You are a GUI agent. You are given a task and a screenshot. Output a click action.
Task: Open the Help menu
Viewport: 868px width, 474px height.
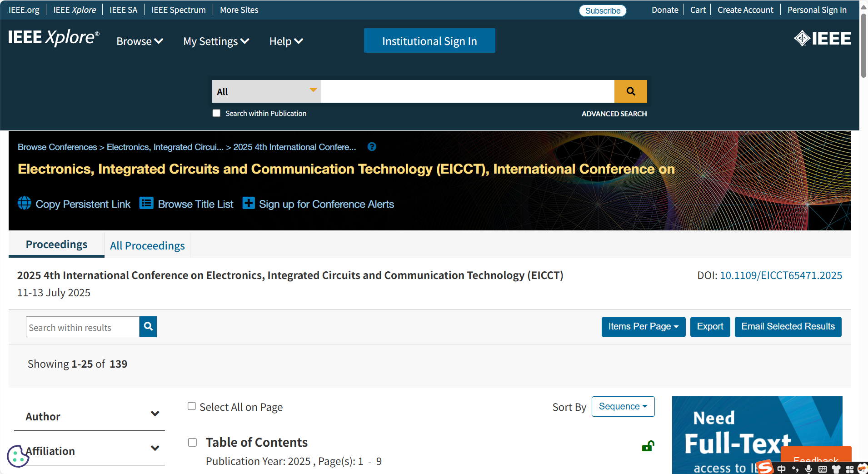[x=286, y=41]
